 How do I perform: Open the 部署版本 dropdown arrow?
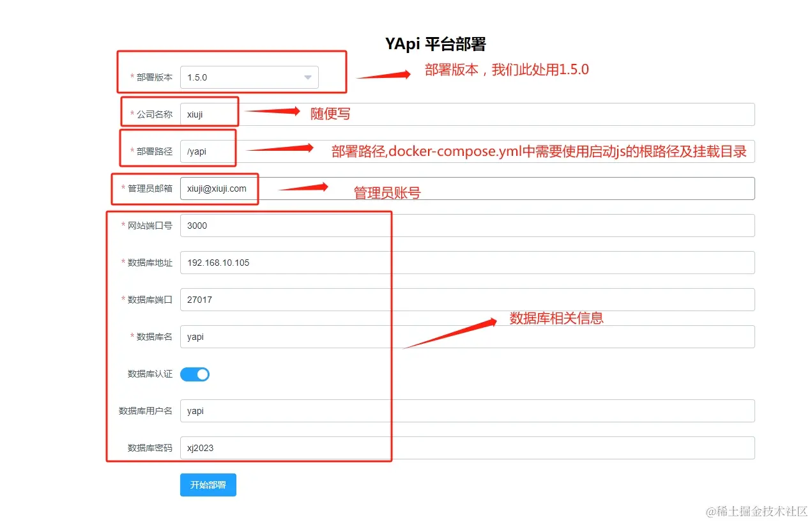pyautogui.click(x=307, y=77)
